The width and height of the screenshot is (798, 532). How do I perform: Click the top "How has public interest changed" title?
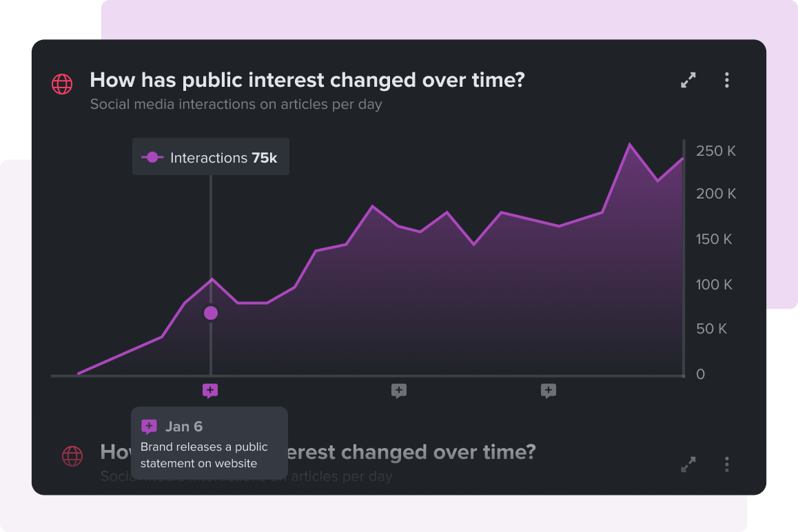point(307,80)
